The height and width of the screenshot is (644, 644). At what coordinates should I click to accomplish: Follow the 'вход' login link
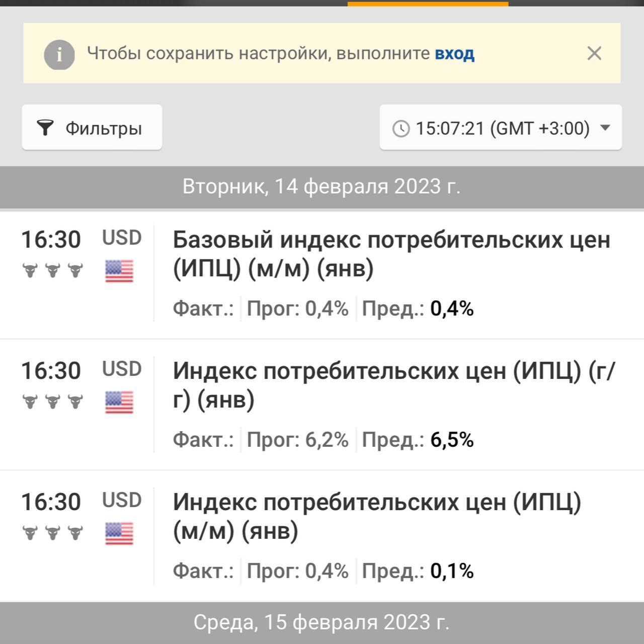point(454,53)
